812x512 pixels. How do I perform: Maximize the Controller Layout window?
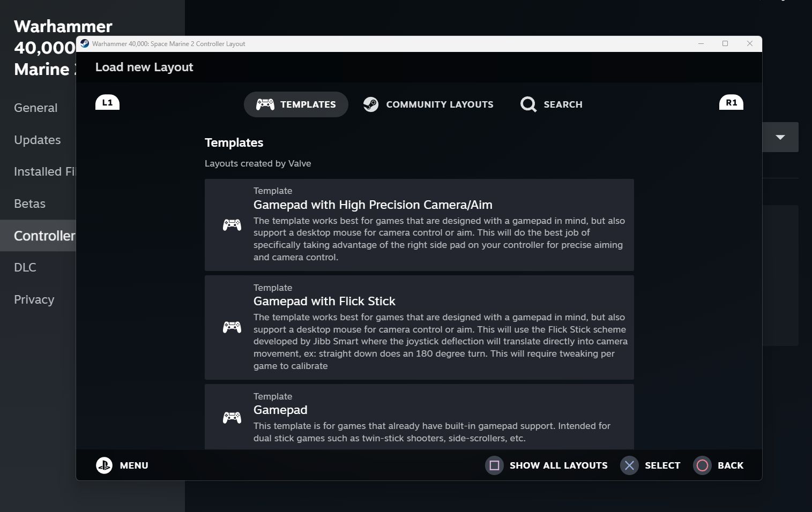click(x=725, y=43)
